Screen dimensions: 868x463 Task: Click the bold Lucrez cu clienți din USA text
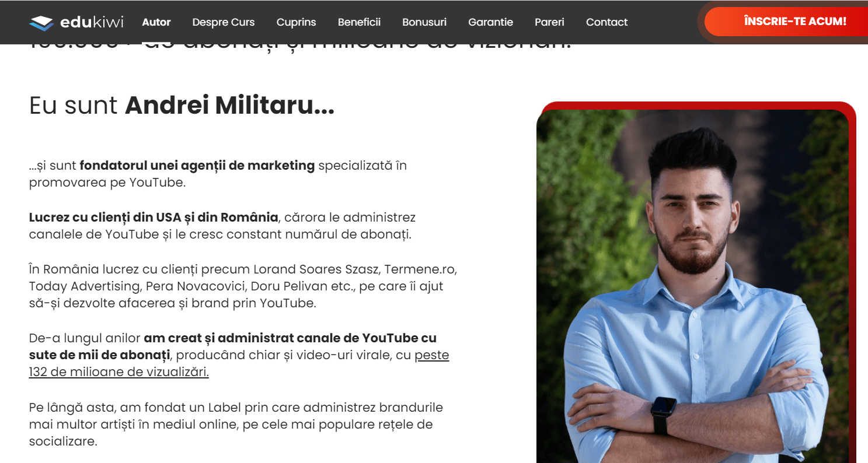[154, 218]
